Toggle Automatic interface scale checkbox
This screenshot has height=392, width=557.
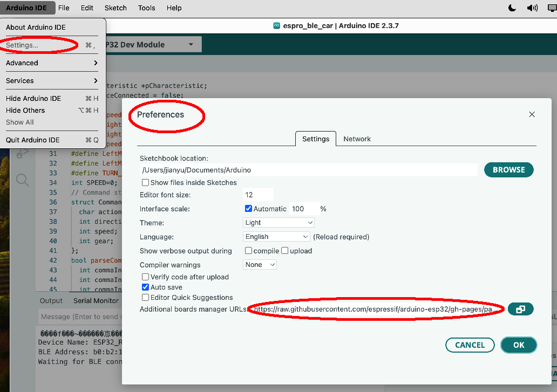248,209
